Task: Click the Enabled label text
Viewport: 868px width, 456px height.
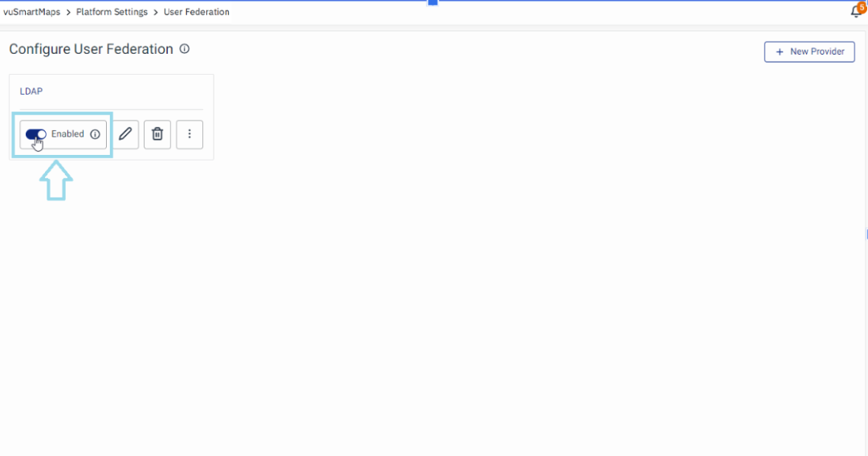Action: (x=67, y=134)
